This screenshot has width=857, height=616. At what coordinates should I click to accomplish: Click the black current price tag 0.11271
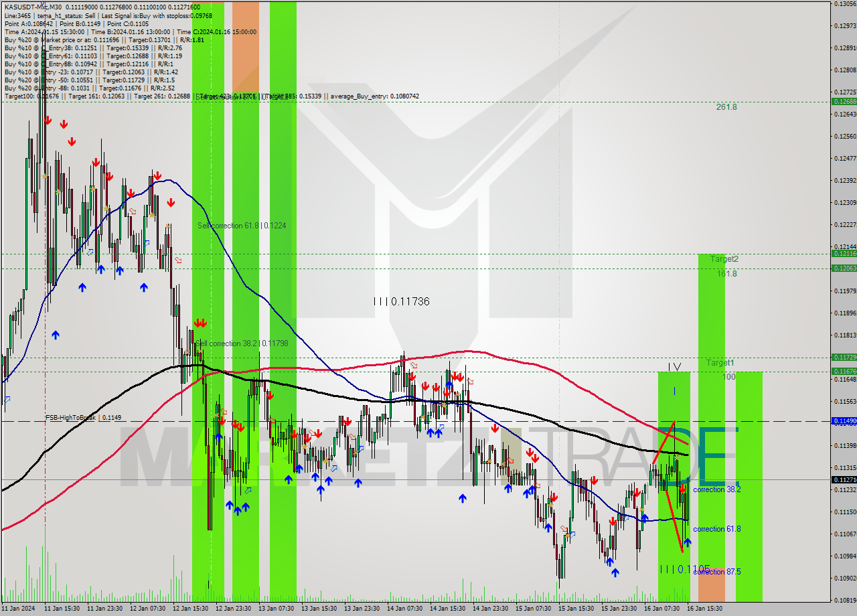pyautogui.click(x=844, y=479)
